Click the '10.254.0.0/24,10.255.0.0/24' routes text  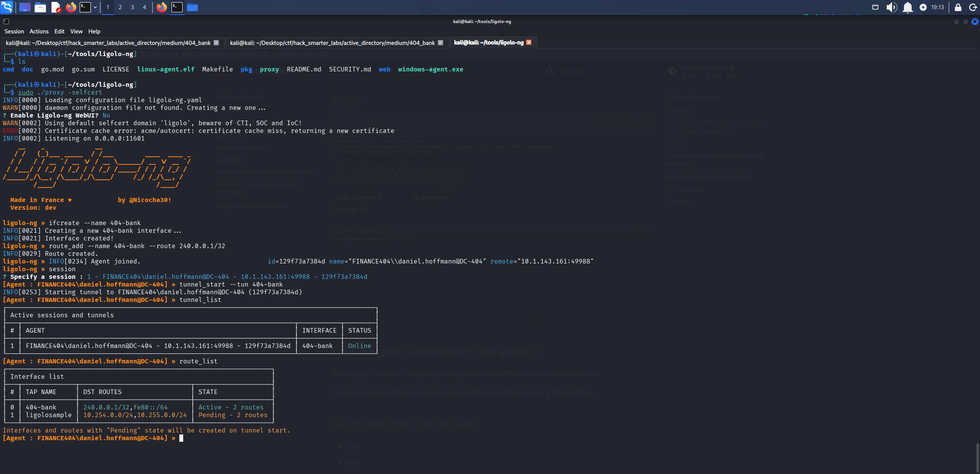click(x=135, y=415)
